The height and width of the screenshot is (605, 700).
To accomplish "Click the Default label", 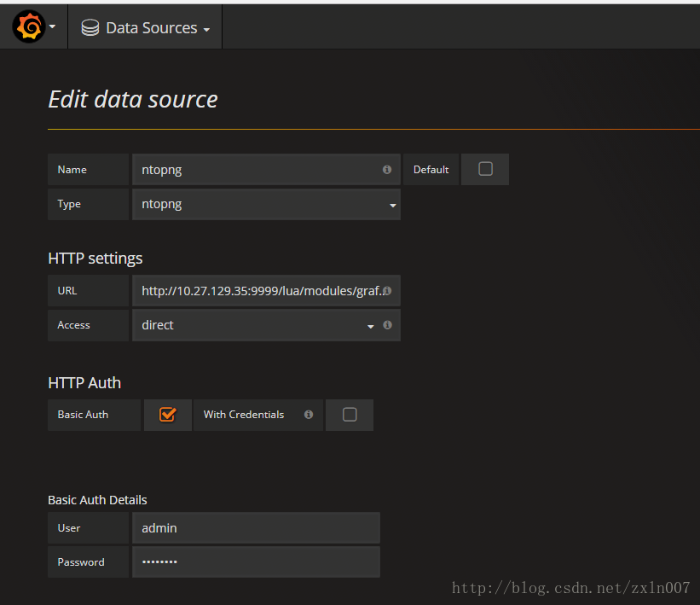I will pos(431,170).
